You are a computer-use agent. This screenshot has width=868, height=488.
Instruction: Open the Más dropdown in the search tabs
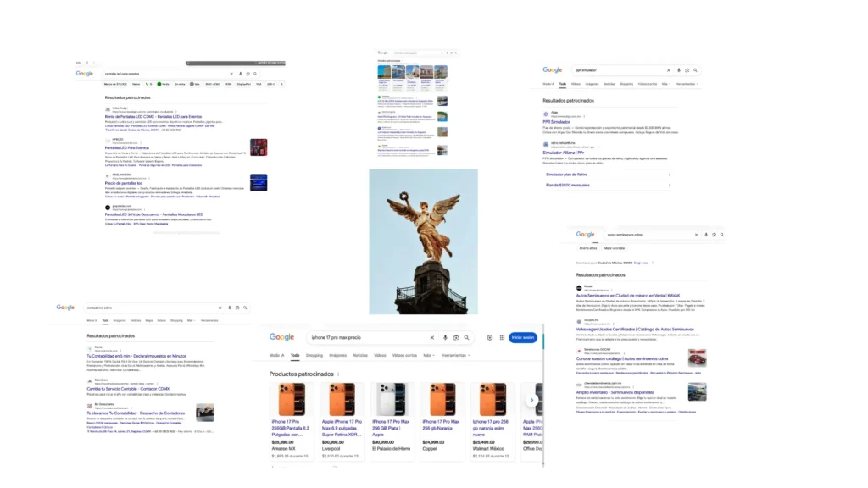point(429,355)
